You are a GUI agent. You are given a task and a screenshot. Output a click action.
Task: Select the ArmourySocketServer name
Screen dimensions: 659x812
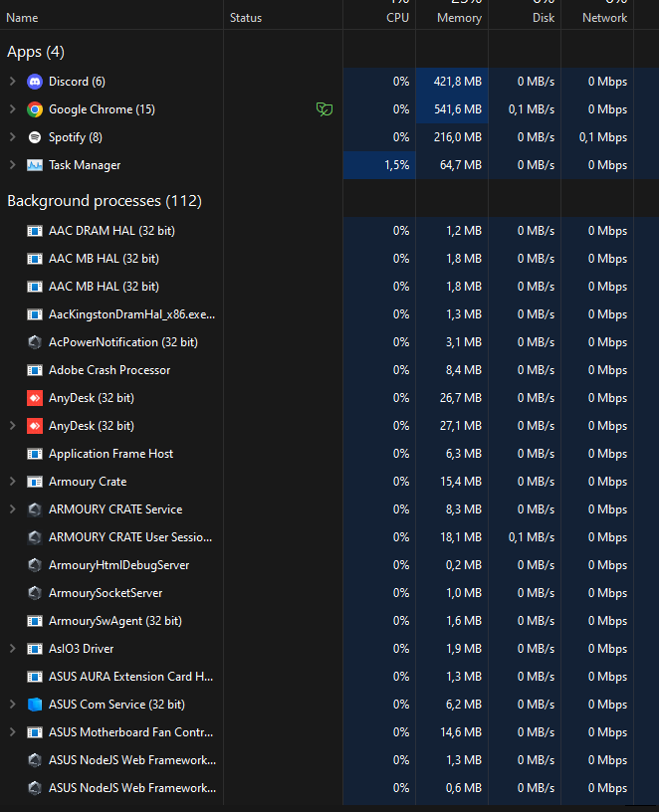[106, 593]
